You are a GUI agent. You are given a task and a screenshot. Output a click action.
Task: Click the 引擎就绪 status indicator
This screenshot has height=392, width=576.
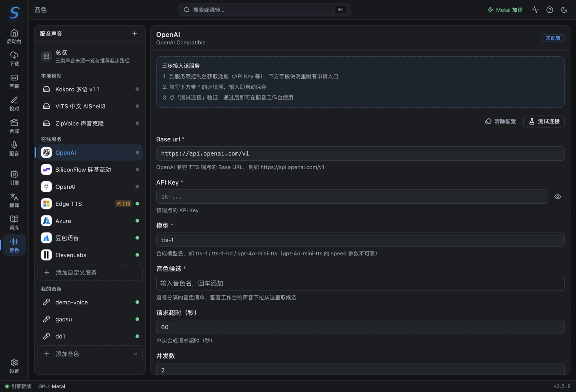click(x=18, y=386)
